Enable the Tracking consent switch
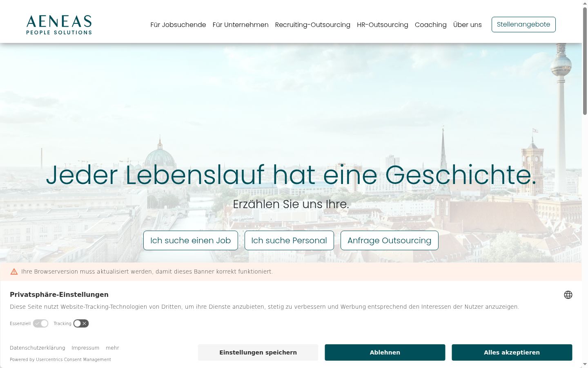The width and height of the screenshot is (588, 368). tap(81, 323)
